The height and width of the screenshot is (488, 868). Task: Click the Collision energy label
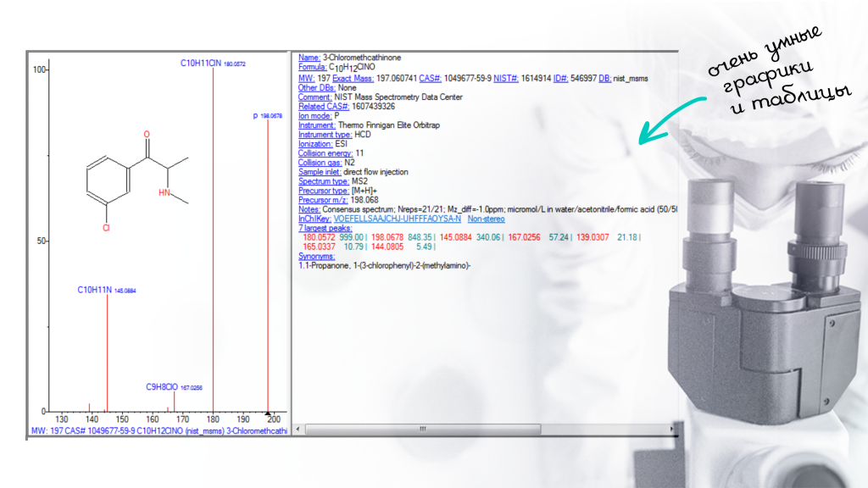click(x=325, y=153)
